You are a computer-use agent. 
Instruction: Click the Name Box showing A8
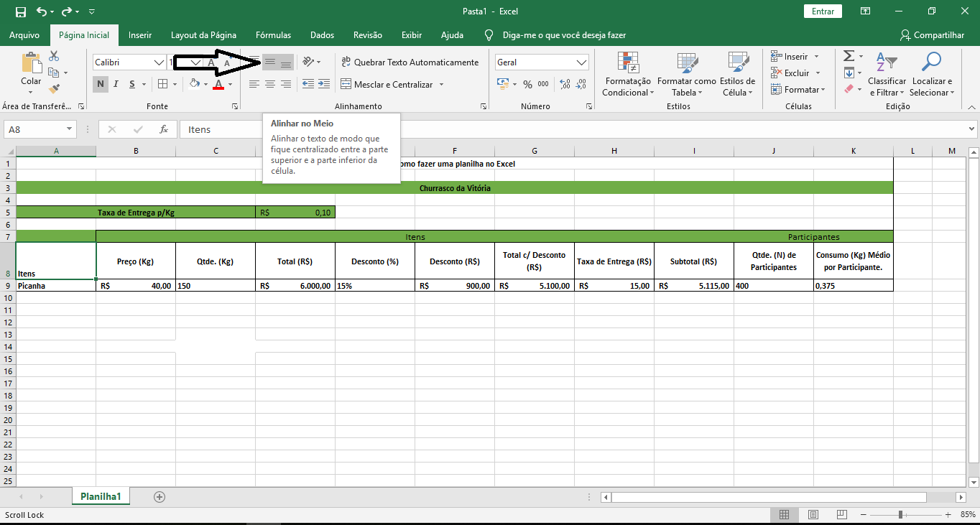click(x=34, y=129)
